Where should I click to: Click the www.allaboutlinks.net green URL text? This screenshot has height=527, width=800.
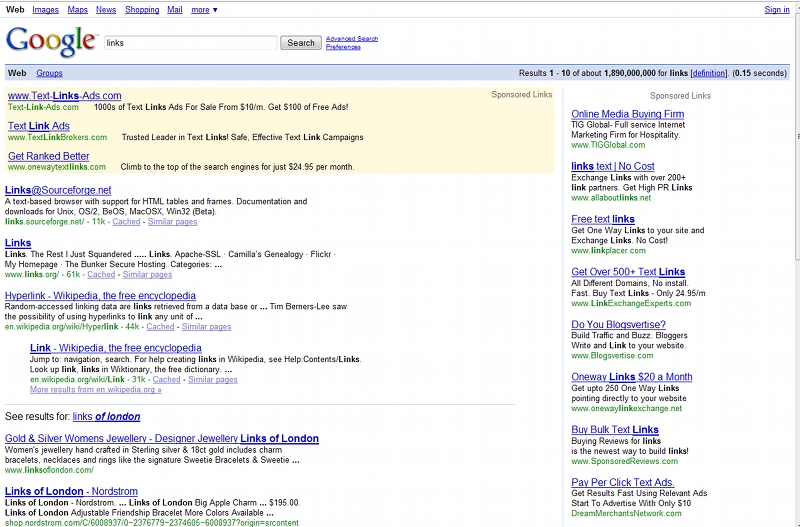tap(611, 197)
